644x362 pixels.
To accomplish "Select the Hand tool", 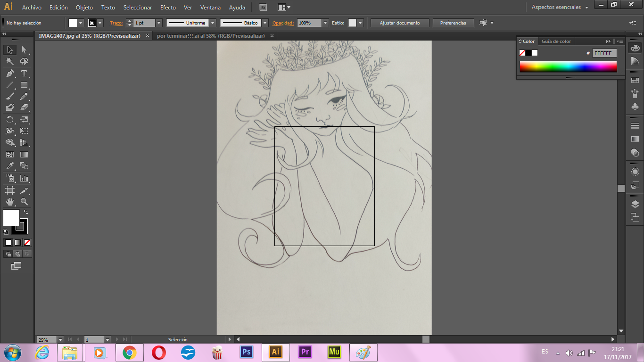I will pyautogui.click(x=10, y=202).
